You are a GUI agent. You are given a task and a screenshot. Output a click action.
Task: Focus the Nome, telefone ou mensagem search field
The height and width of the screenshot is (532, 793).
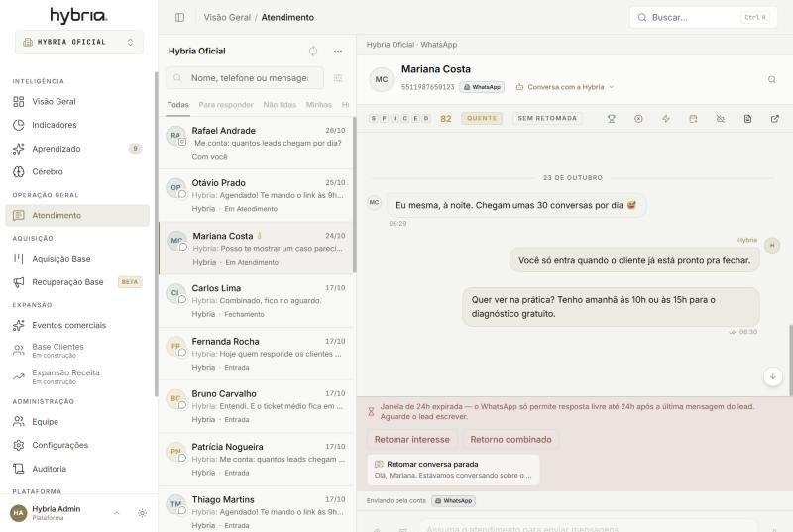(x=245, y=78)
